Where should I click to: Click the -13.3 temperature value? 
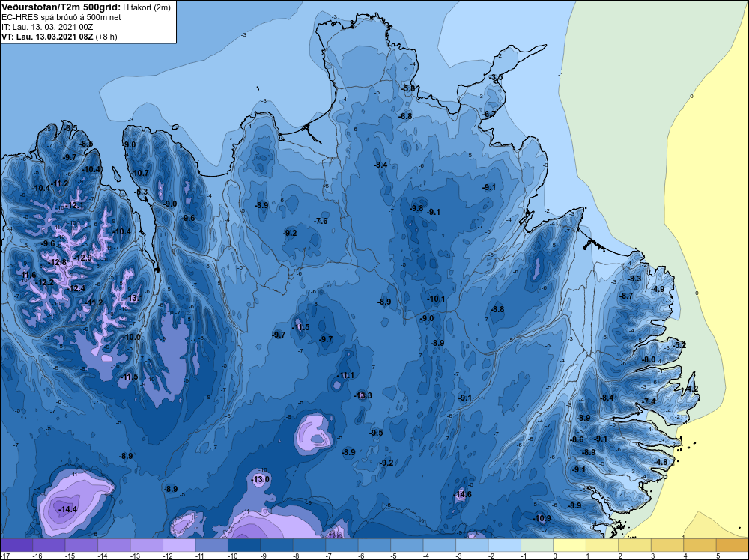(x=363, y=395)
